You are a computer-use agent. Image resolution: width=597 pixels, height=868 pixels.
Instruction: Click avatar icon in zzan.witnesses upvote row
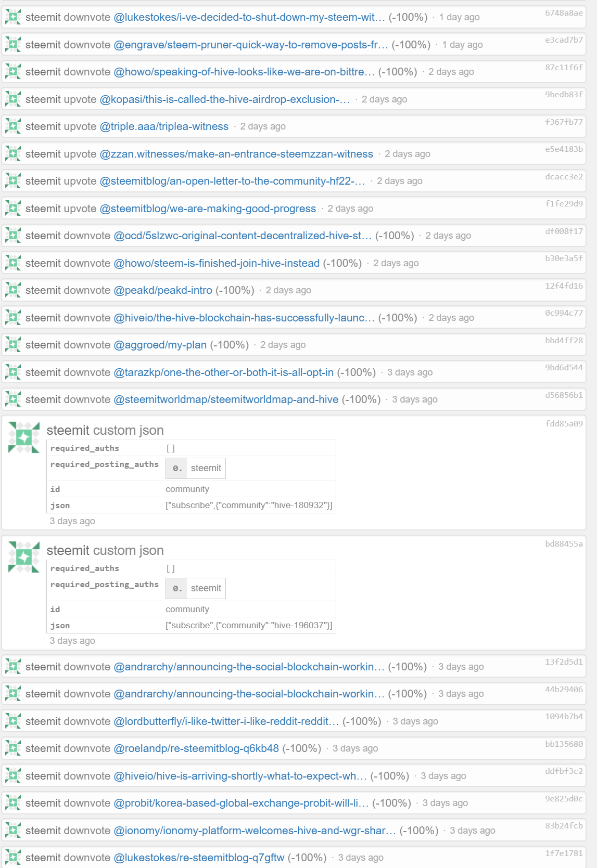pyautogui.click(x=13, y=154)
